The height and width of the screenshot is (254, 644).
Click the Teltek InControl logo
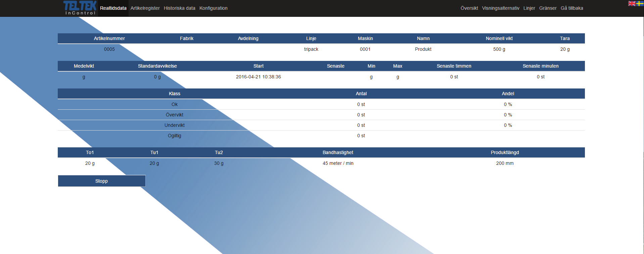[x=80, y=8]
